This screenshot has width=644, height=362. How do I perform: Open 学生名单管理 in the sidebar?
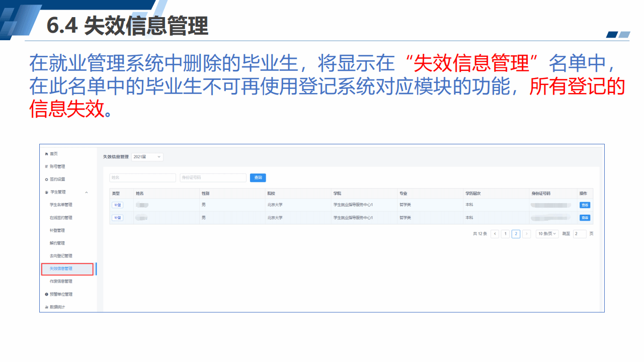(61, 205)
